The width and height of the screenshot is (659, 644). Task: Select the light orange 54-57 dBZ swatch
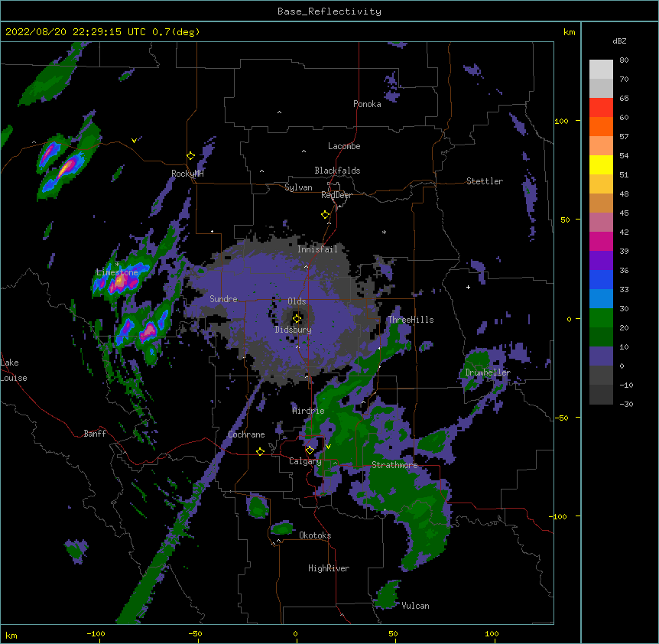[601, 146]
